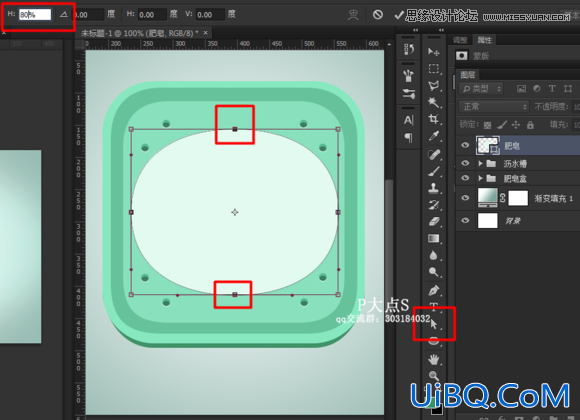
Task: Toggle lock transparent pixels
Action: [x=488, y=125]
